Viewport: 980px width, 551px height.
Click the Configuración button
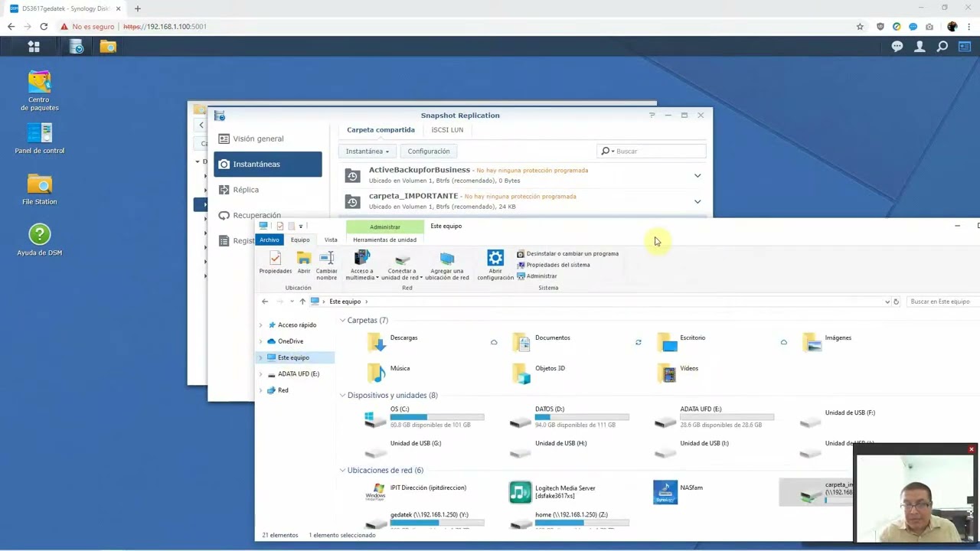pyautogui.click(x=429, y=151)
